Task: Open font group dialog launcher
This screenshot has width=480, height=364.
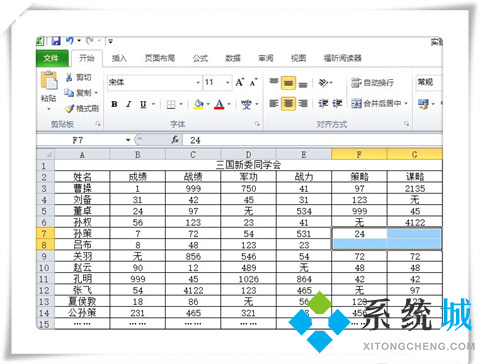Action: [257, 124]
